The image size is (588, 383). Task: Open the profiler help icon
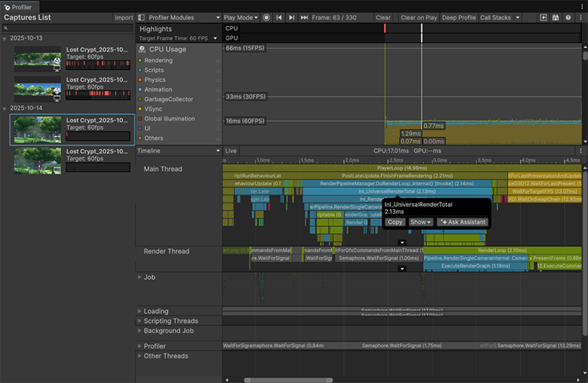point(568,17)
